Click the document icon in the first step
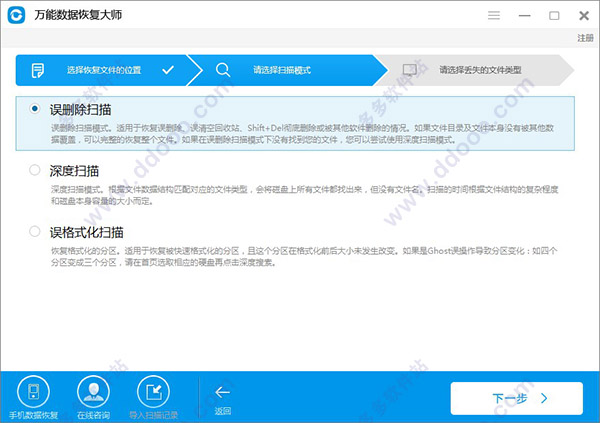Screen dimensions: 600x423 coord(38,70)
